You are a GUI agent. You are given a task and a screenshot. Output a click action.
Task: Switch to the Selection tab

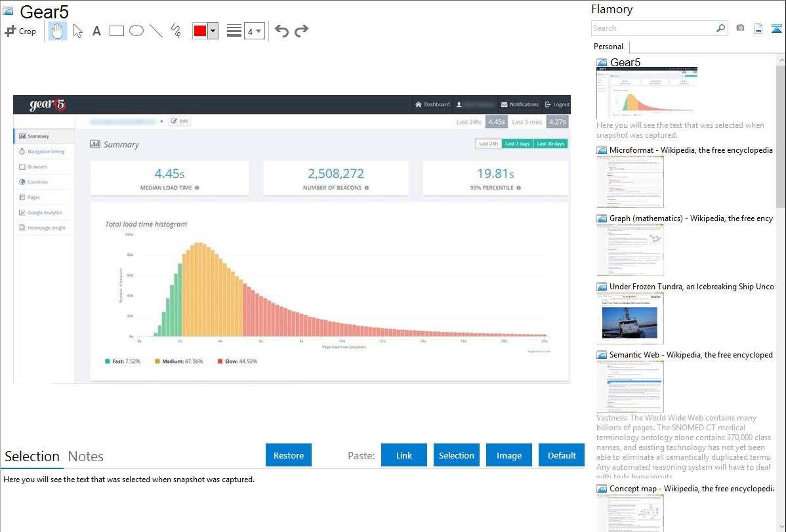[x=32, y=457]
